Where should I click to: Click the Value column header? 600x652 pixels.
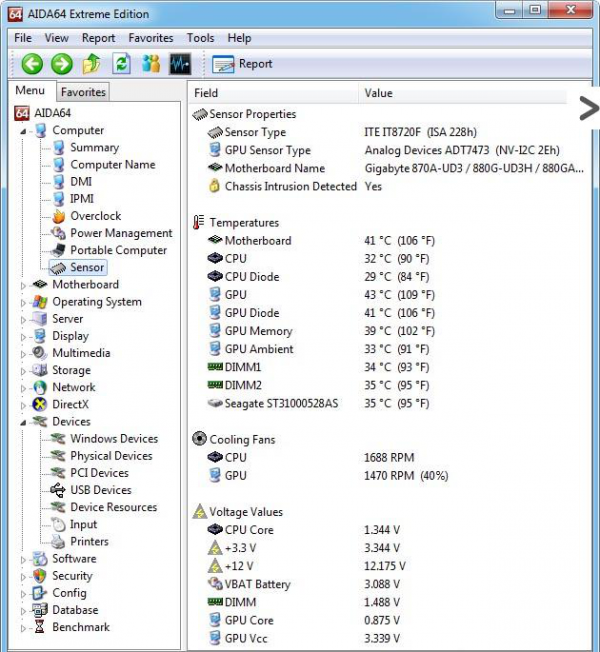click(x=379, y=93)
